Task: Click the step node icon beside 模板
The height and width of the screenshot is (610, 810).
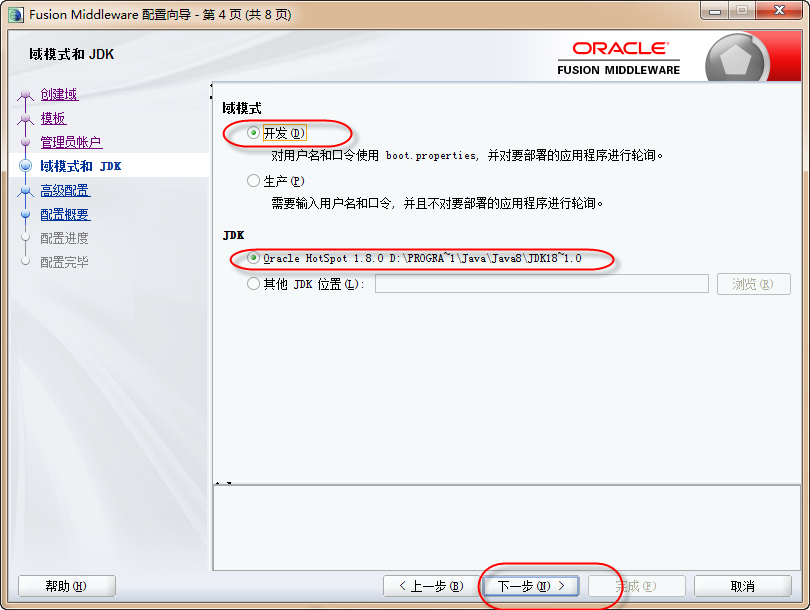Action: tap(25, 119)
